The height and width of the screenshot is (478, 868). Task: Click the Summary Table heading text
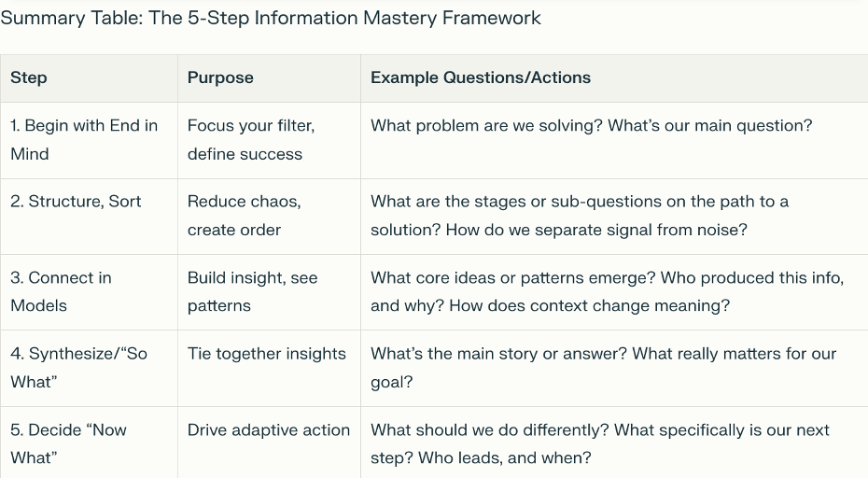pos(271,18)
